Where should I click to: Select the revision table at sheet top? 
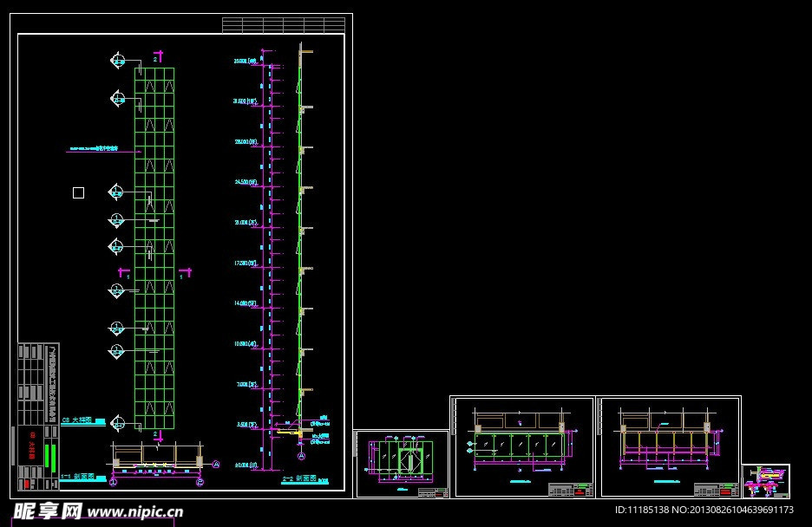coord(284,25)
